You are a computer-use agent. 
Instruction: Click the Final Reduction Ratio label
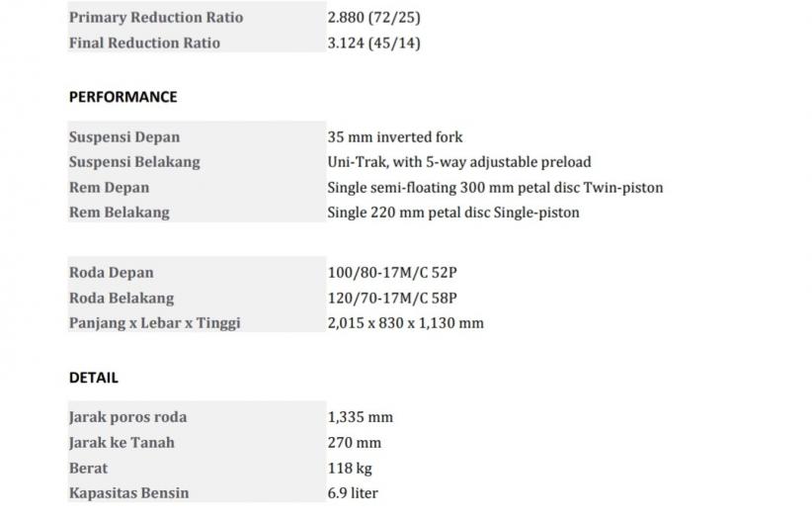point(144,43)
